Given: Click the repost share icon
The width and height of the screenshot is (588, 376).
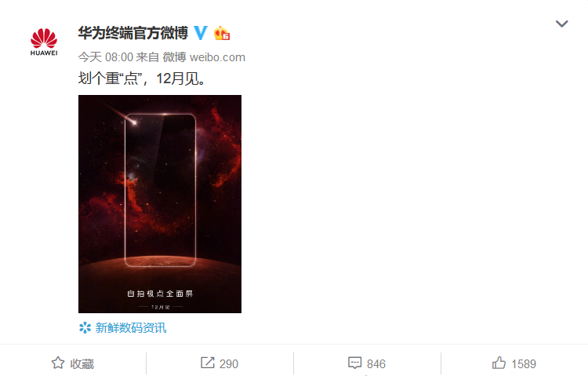Looking at the screenshot, I should tap(208, 363).
